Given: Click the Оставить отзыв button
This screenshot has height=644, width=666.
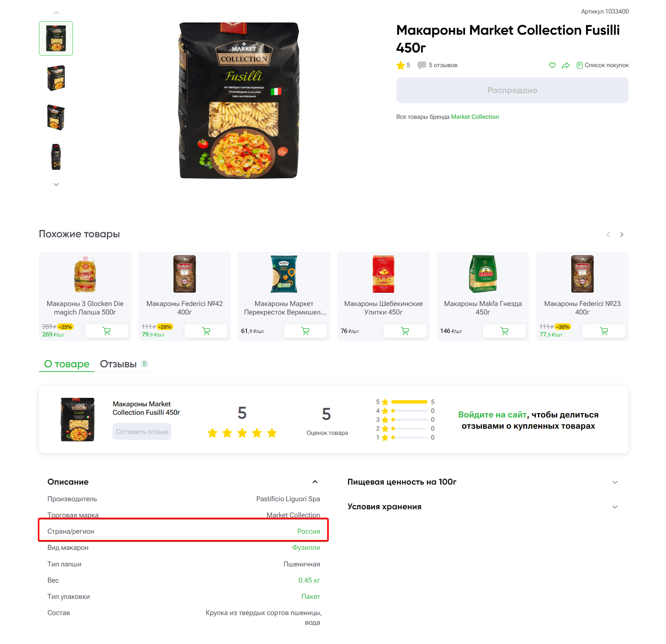Looking at the screenshot, I should pos(142,432).
